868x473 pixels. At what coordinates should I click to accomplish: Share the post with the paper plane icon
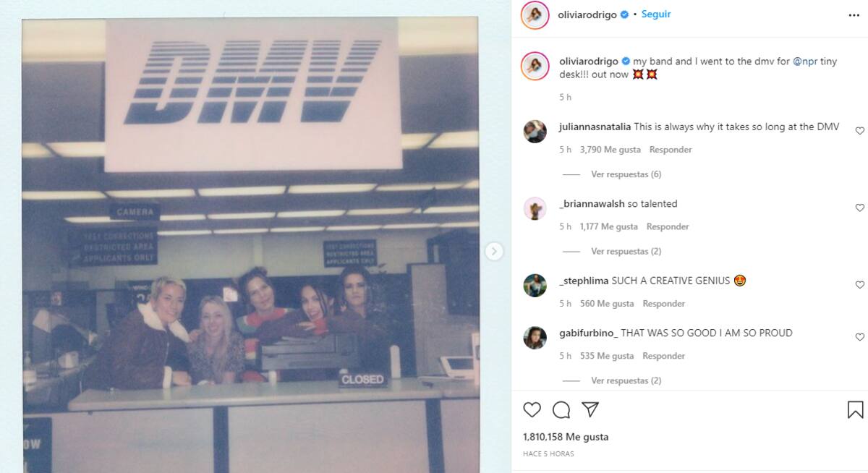(590, 410)
